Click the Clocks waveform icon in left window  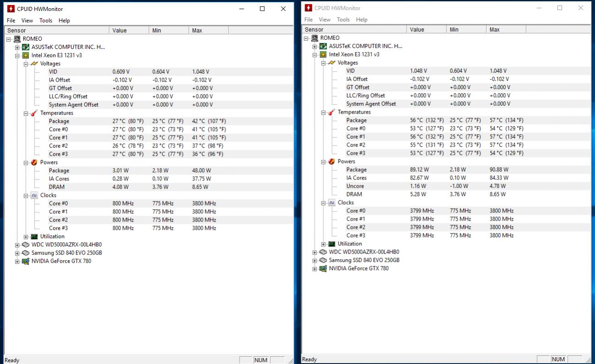coord(34,196)
